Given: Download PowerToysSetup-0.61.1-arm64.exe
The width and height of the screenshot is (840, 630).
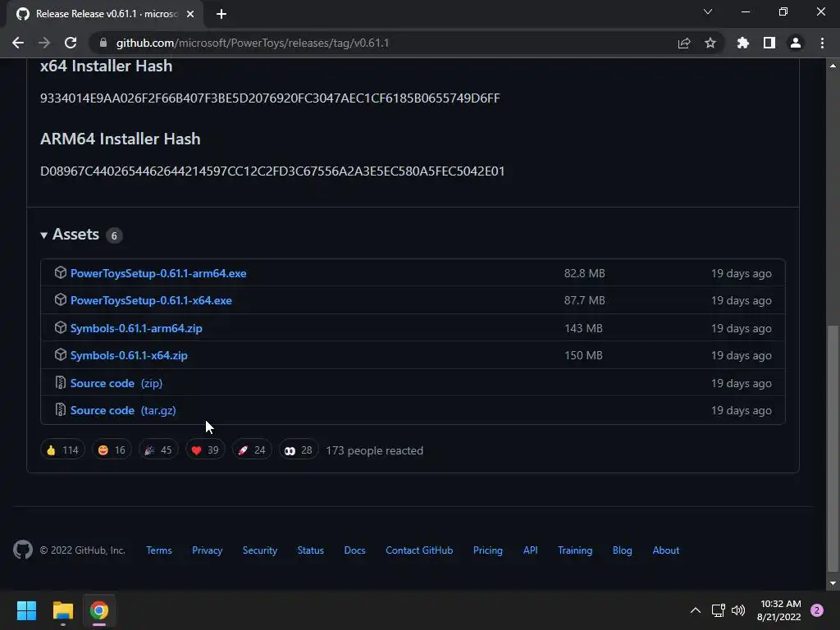Looking at the screenshot, I should click(158, 273).
